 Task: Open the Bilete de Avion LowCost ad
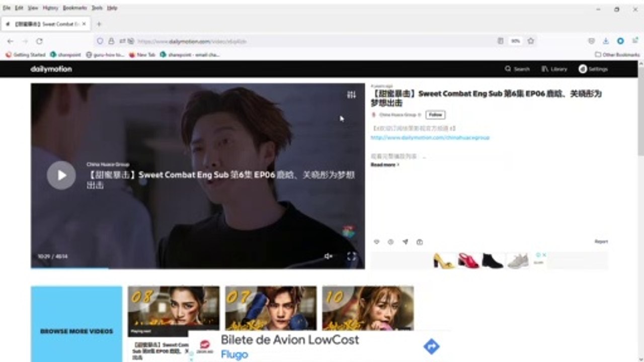[x=290, y=340]
